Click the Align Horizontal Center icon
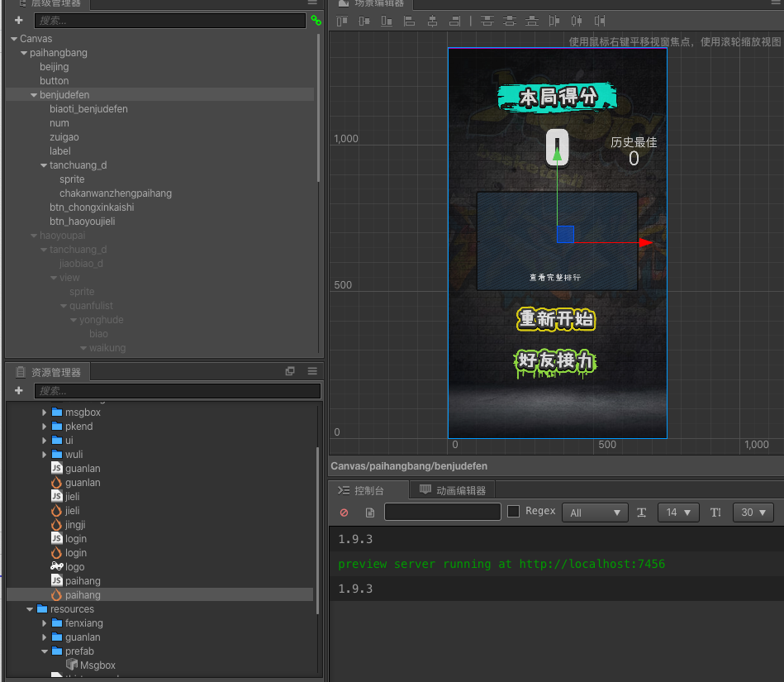This screenshot has width=784, height=682. 433,21
